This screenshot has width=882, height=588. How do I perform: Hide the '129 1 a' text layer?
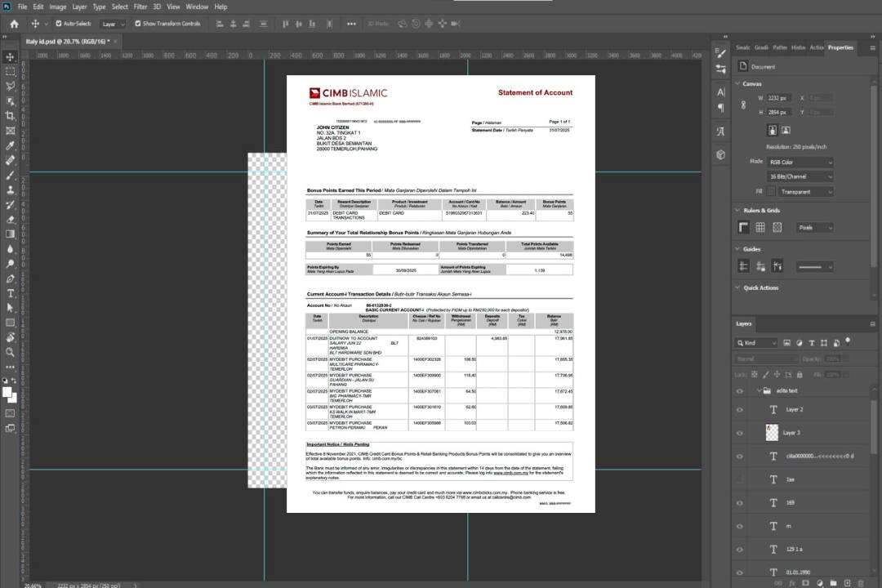coord(740,550)
